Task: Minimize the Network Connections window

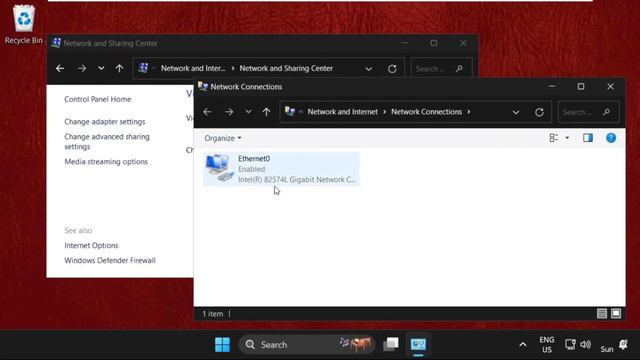Action: point(552,87)
